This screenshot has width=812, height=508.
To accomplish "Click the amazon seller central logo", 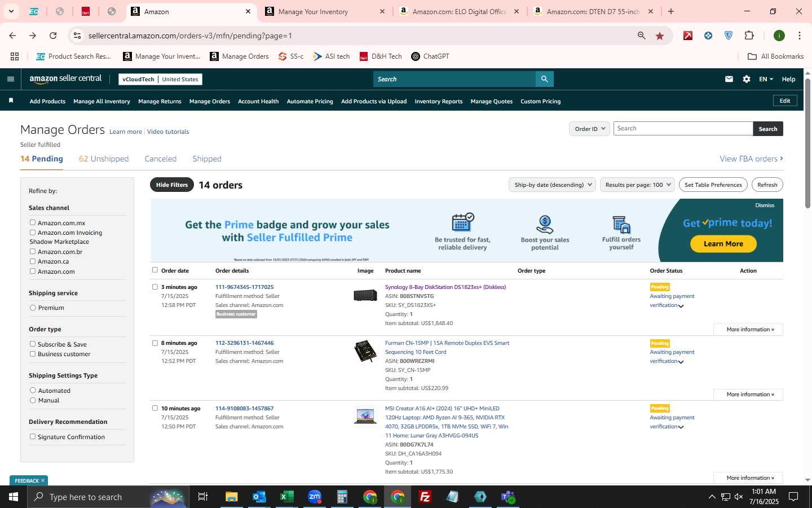I will click(x=65, y=79).
